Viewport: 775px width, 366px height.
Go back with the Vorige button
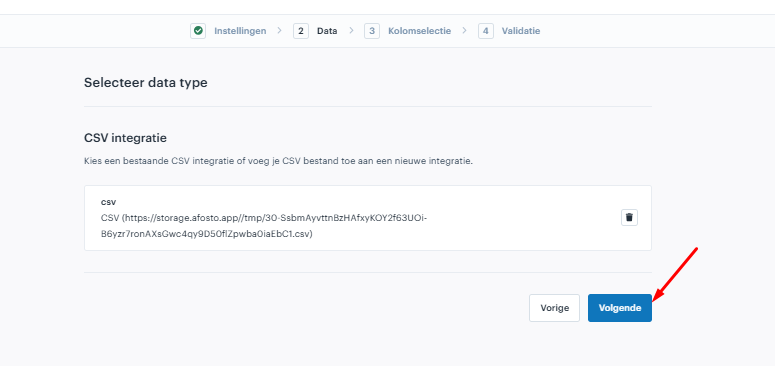(555, 308)
